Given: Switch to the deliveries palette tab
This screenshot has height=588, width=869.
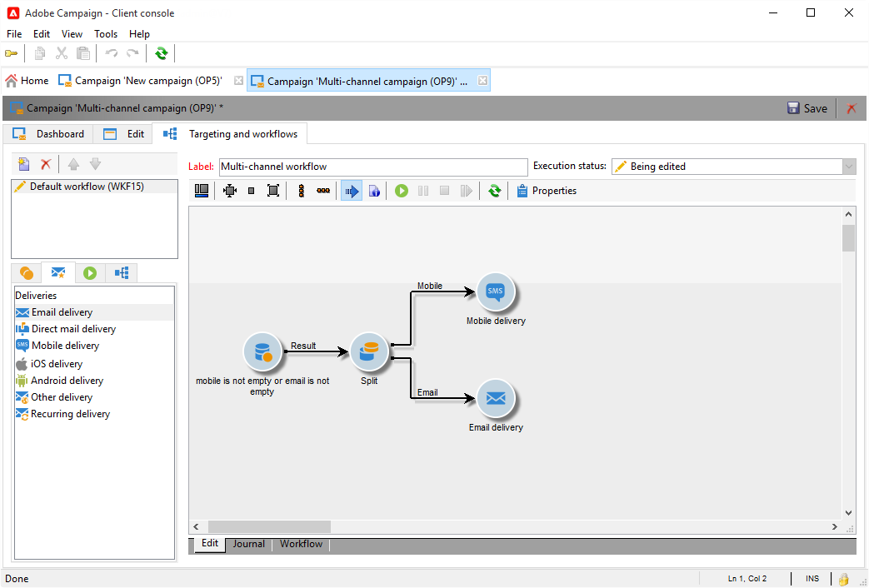Looking at the screenshot, I should click(x=57, y=272).
